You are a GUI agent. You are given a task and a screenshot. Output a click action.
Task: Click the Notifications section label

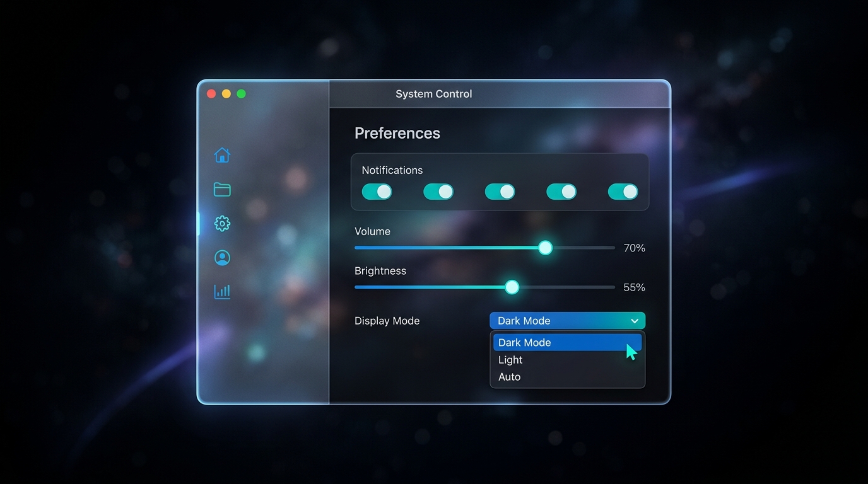392,170
